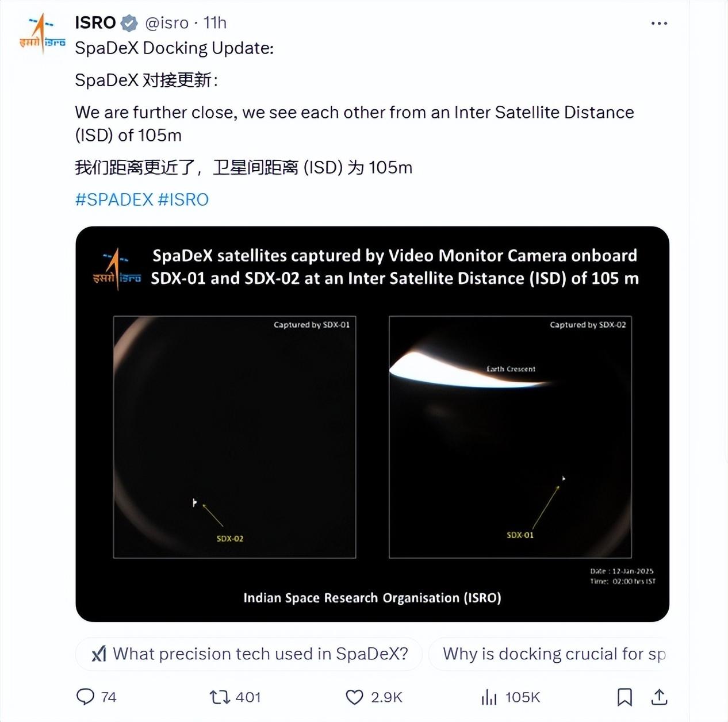Viewport: 728px width, 722px height.
Task: Like the post with heart icon
Action: (354, 697)
